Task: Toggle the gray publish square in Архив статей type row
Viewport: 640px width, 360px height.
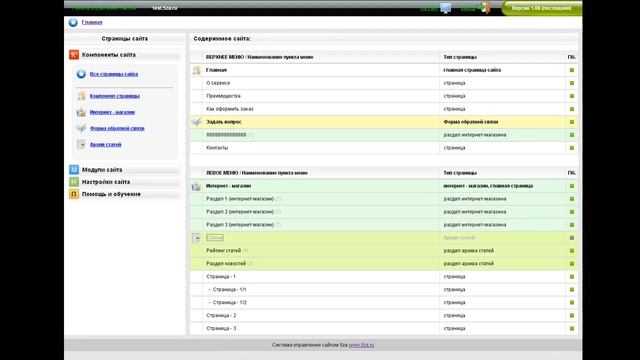Action: [572, 238]
